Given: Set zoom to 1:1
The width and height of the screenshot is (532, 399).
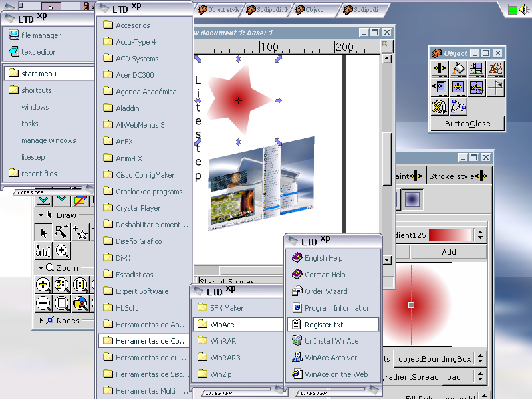Looking at the screenshot, I should pos(80,285).
